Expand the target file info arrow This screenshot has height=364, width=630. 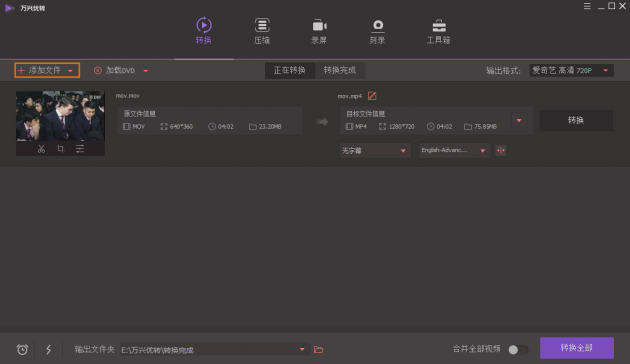[519, 121]
